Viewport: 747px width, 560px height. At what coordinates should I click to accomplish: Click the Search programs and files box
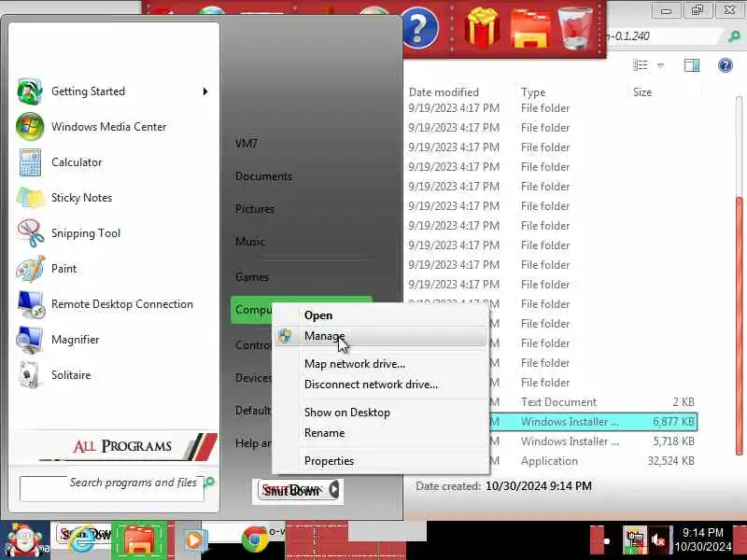[111, 488]
